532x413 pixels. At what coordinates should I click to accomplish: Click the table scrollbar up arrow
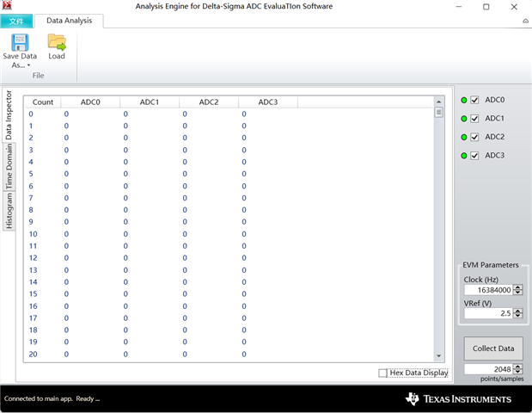pyautogui.click(x=438, y=102)
